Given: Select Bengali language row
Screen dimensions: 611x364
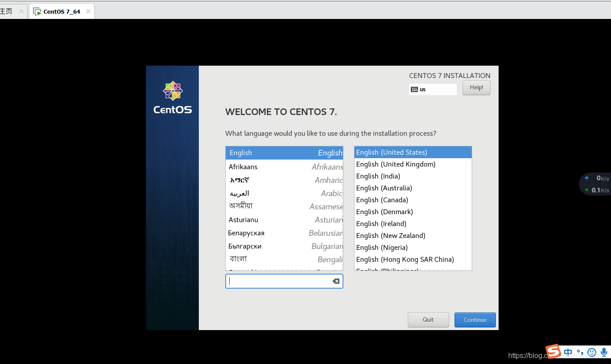Looking at the screenshot, I should coord(284,260).
